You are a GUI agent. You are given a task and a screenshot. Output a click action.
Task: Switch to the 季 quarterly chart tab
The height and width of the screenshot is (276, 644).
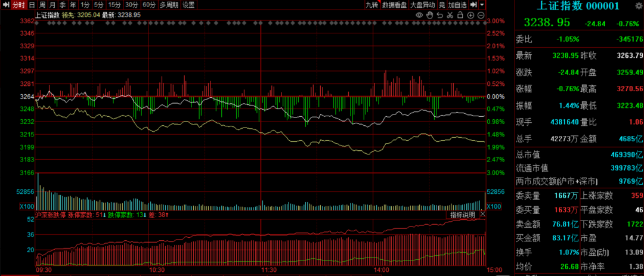(x=63, y=5)
